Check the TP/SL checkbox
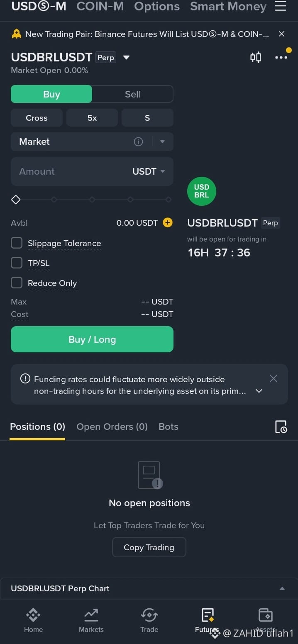298x644 pixels. (17, 263)
